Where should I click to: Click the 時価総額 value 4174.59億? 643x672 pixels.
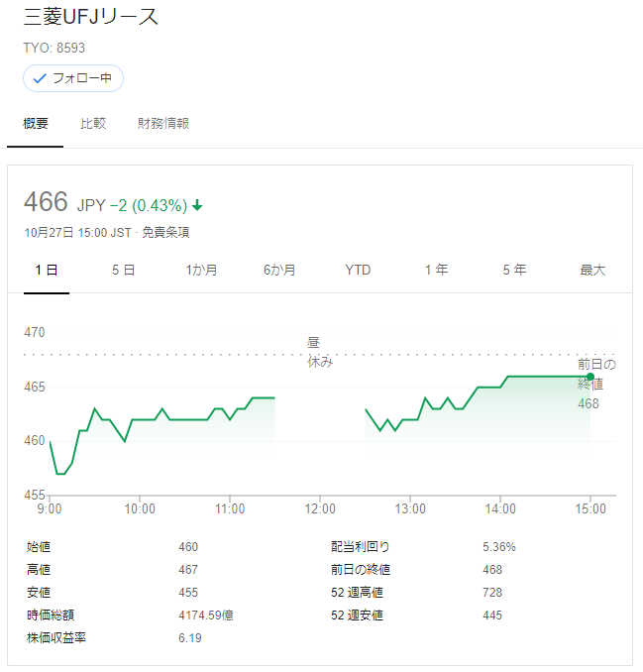click(x=206, y=615)
